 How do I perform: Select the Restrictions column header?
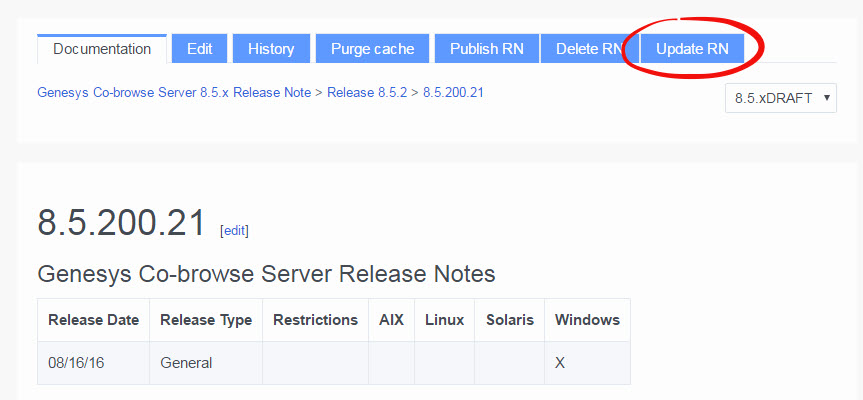(315, 320)
